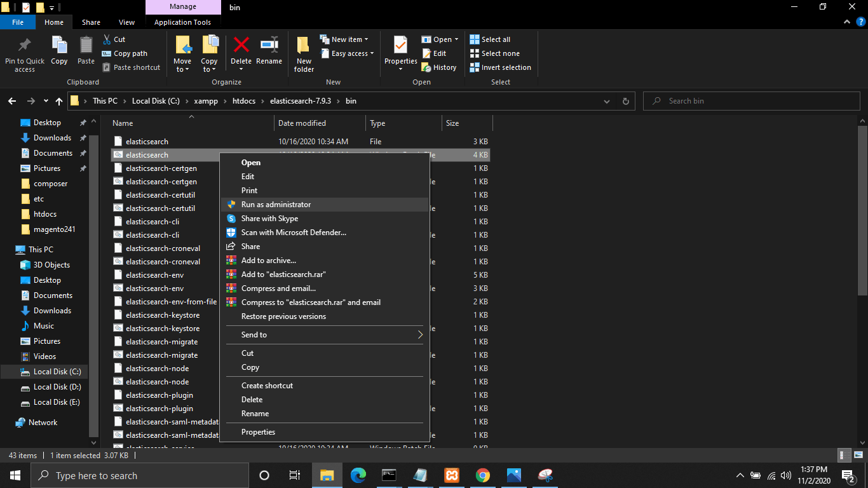Screen dimensions: 868x488
Task: Choose Scan with Microsoft Defender
Action: [x=325, y=233]
